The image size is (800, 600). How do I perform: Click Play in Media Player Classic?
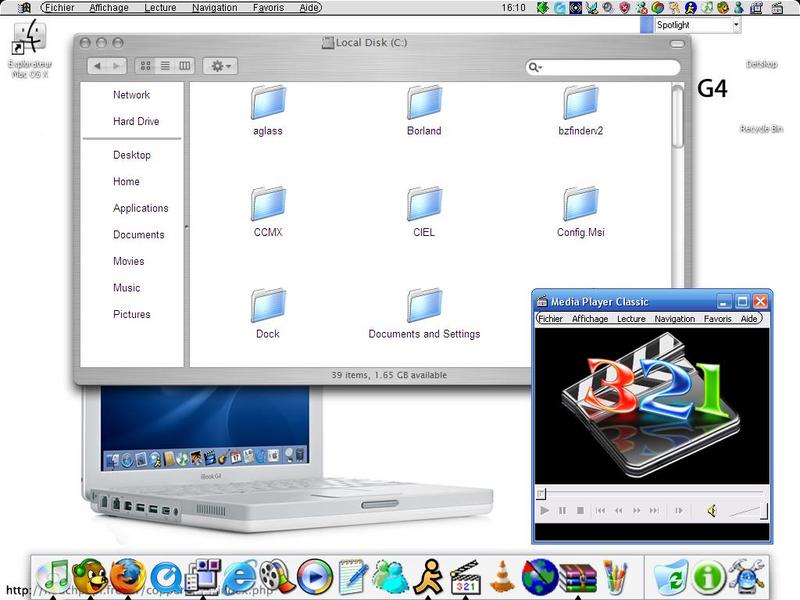544,510
